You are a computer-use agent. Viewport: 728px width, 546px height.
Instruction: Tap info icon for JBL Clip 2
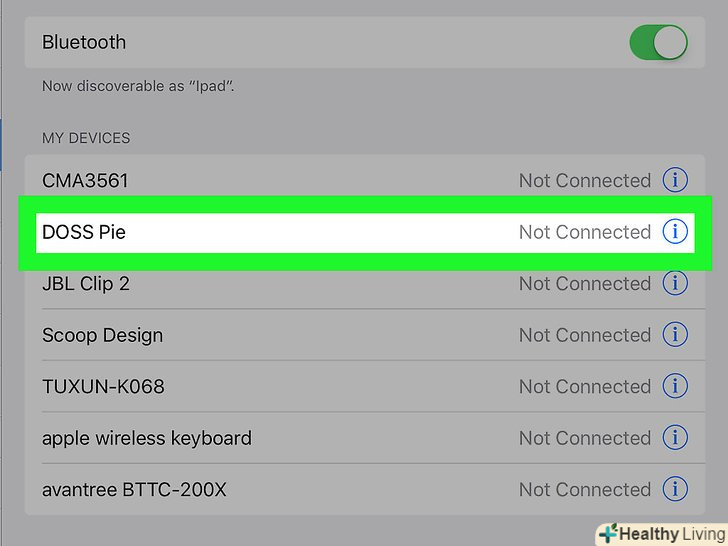click(x=675, y=284)
